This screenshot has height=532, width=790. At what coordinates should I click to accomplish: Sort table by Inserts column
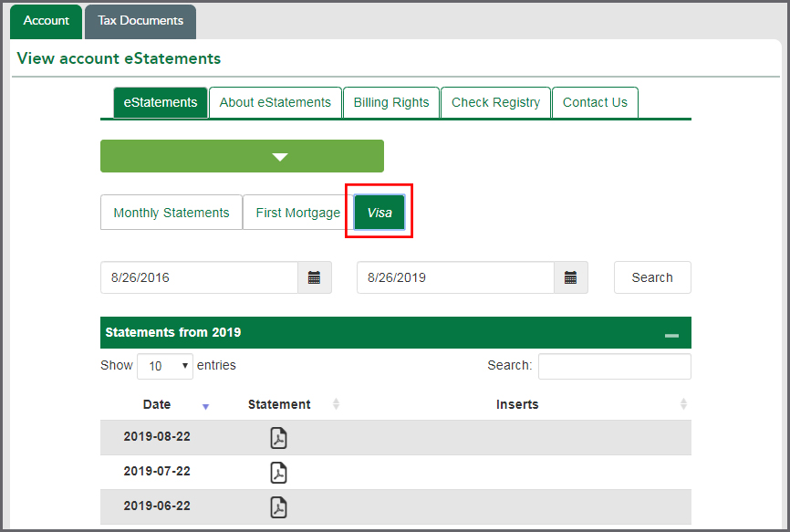(517, 404)
